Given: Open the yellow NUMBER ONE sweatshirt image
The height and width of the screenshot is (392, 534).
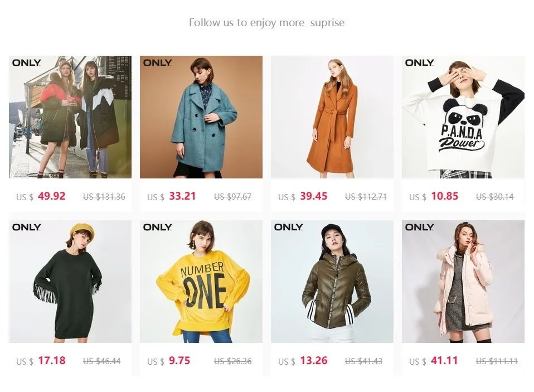Looking at the screenshot, I should (x=201, y=281).
